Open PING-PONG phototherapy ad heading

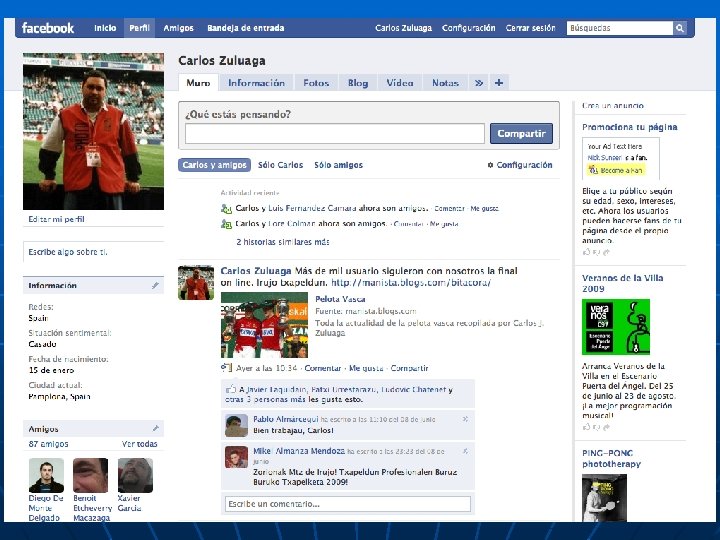pyautogui.click(x=611, y=458)
